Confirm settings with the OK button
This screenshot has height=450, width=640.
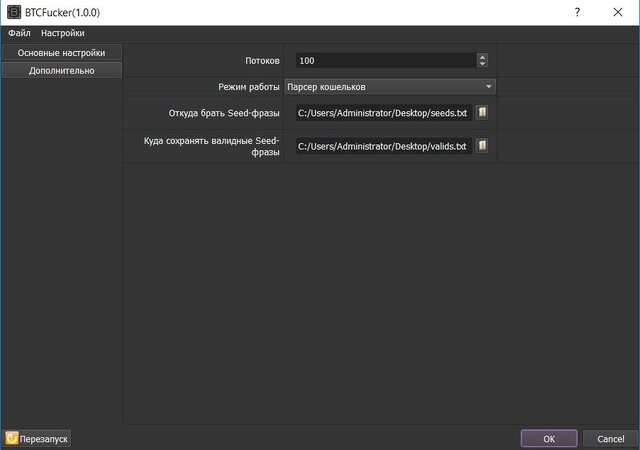[549, 439]
